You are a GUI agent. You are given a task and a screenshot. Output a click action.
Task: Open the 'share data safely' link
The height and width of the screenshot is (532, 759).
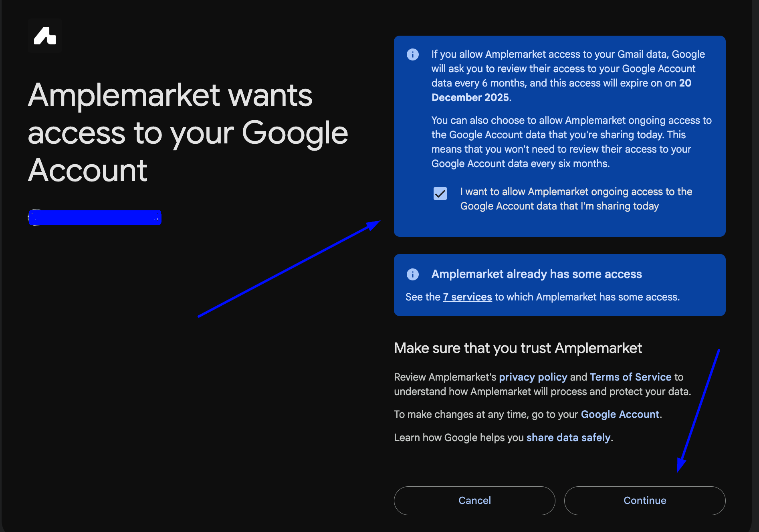tap(568, 437)
